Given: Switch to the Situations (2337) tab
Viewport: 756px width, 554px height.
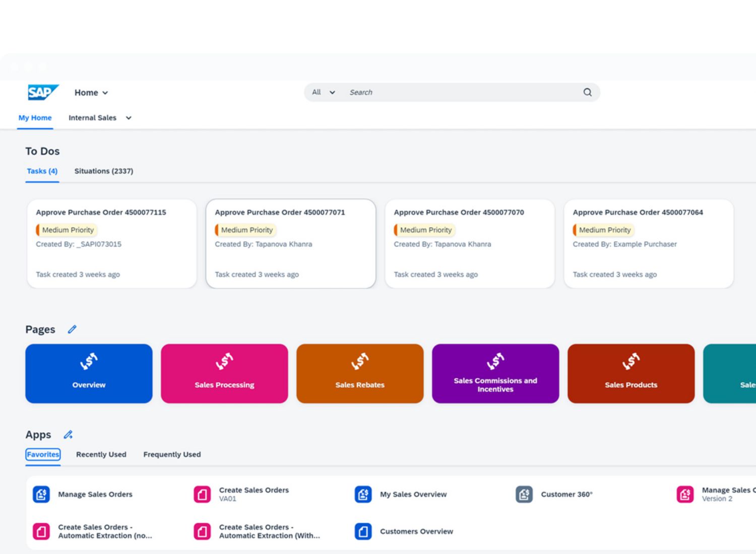Looking at the screenshot, I should pos(104,171).
